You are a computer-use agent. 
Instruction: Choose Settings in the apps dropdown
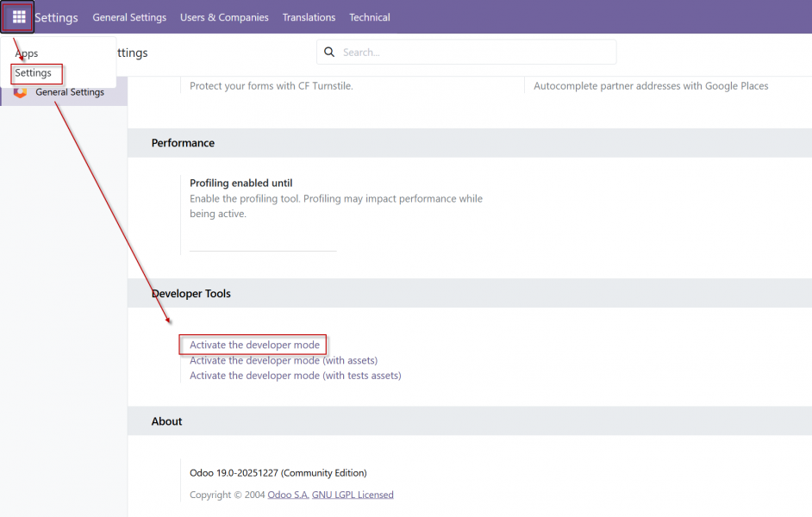(x=34, y=73)
